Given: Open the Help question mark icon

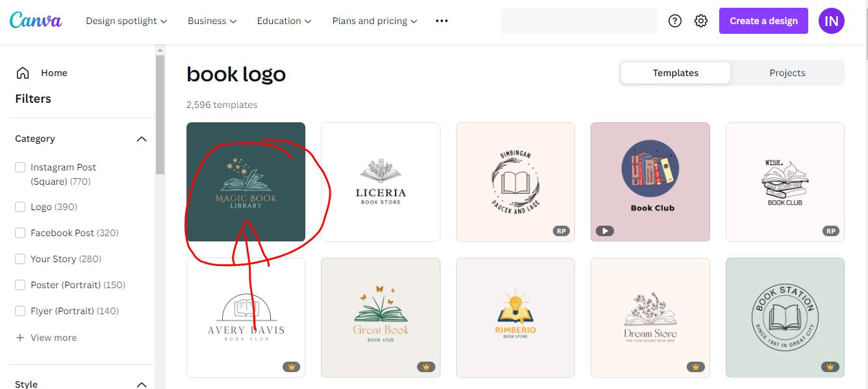Looking at the screenshot, I should pos(674,20).
